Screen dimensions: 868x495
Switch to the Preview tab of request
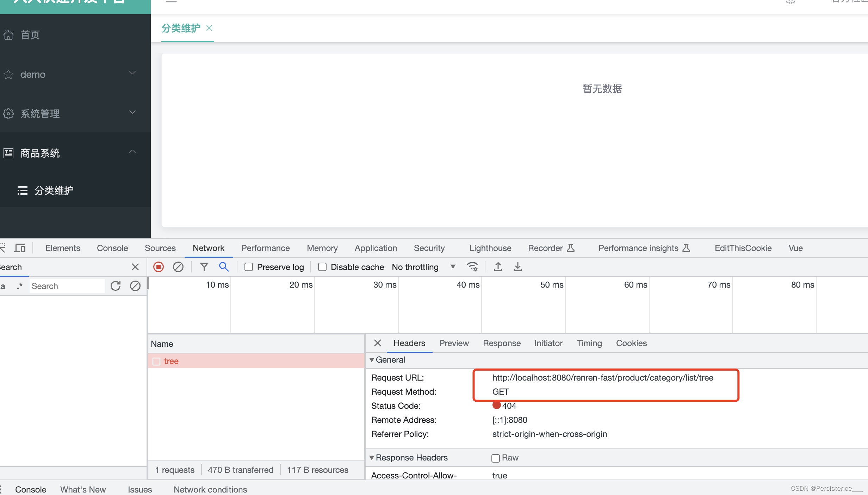(x=454, y=343)
